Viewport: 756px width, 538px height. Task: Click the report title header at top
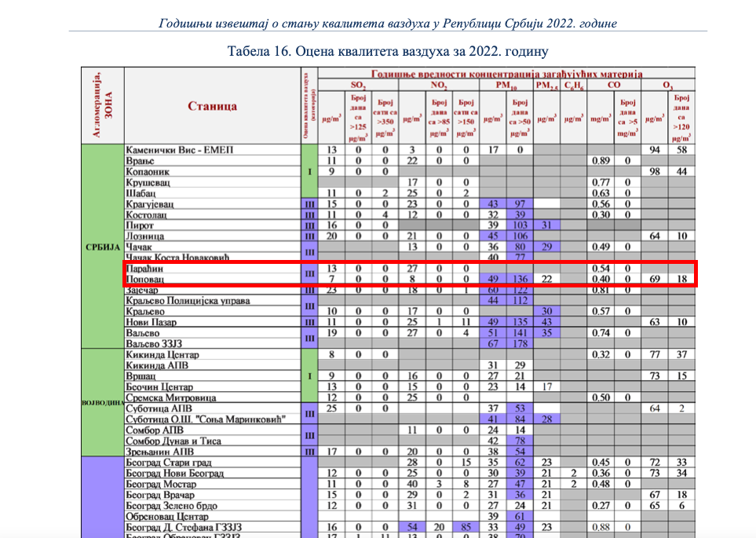click(x=388, y=23)
